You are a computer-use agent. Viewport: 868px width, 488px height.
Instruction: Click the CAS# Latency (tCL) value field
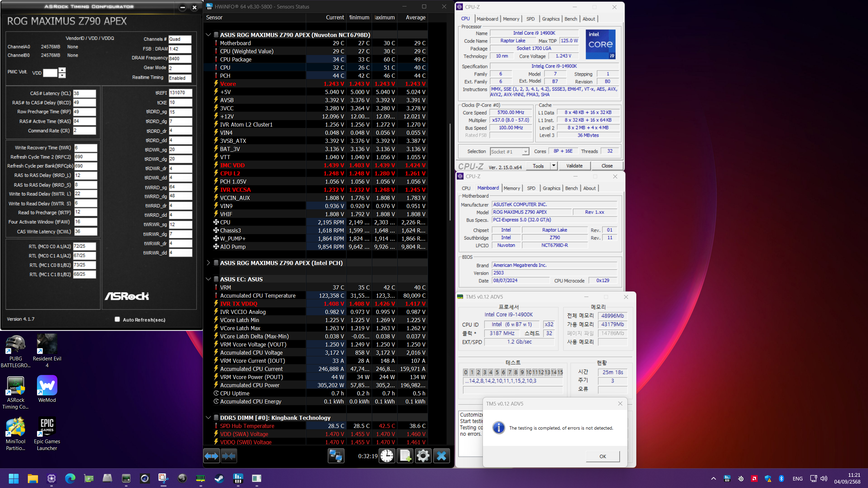coord(84,93)
